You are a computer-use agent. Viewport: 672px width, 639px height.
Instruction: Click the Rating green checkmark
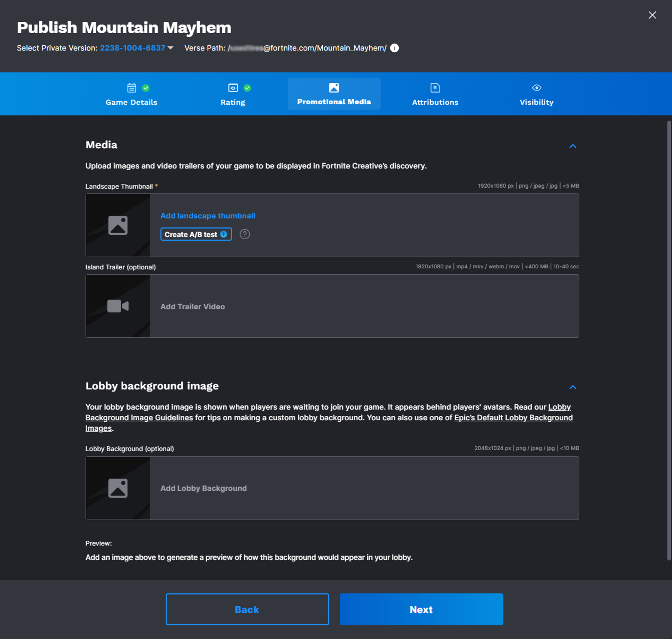(x=247, y=88)
